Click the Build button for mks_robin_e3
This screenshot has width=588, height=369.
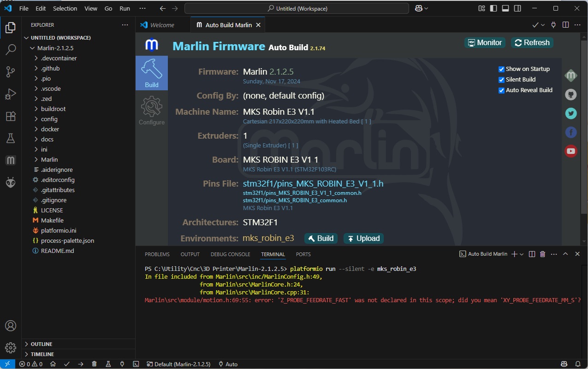click(321, 238)
